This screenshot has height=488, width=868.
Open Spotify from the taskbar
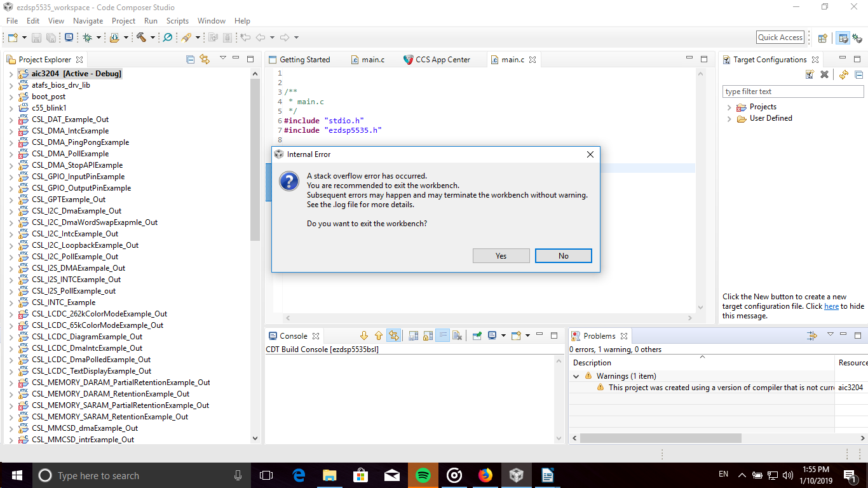tap(423, 475)
